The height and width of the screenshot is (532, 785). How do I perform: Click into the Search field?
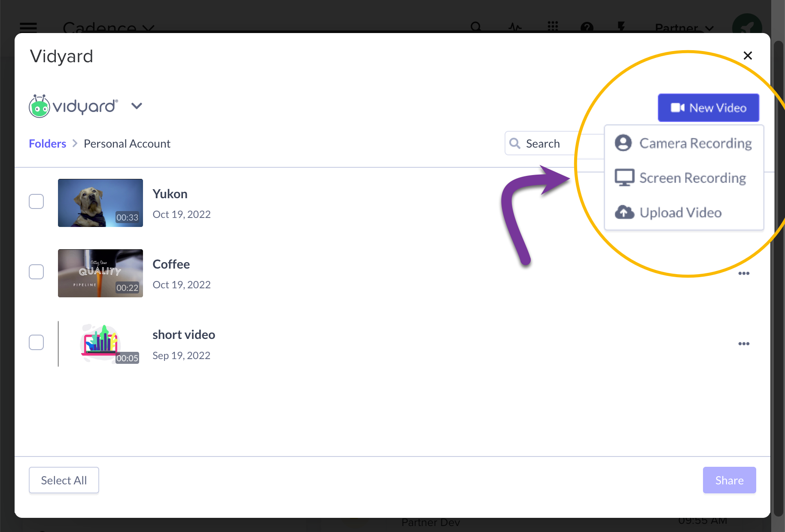pyautogui.click(x=554, y=143)
